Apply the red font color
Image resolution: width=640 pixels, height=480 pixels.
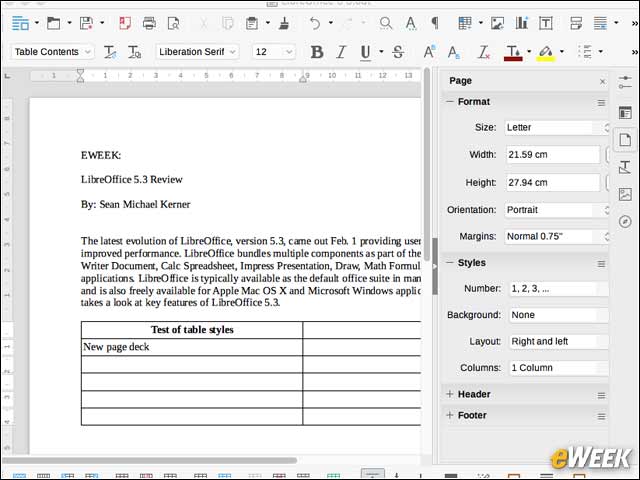(x=513, y=52)
